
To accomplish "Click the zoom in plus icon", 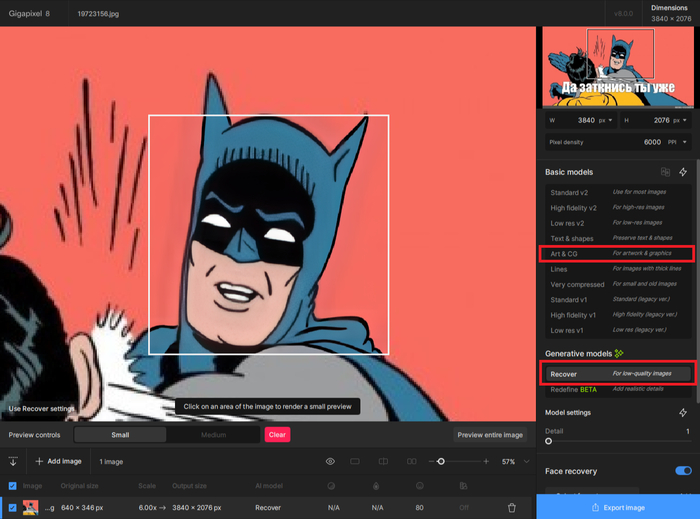I will pyautogui.click(x=486, y=461).
